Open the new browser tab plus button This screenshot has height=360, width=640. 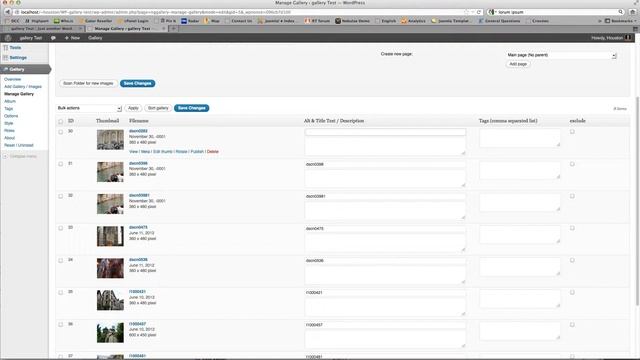click(x=173, y=29)
